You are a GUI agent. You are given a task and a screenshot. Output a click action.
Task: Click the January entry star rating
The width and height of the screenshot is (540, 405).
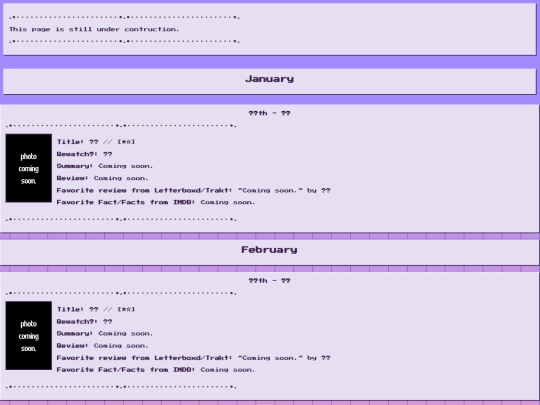[126, 142]
